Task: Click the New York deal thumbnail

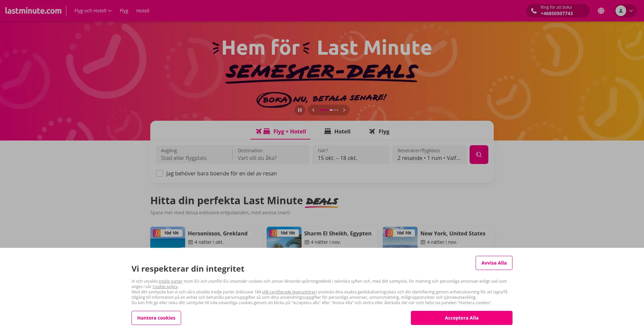Action: [x=400, y=237]
